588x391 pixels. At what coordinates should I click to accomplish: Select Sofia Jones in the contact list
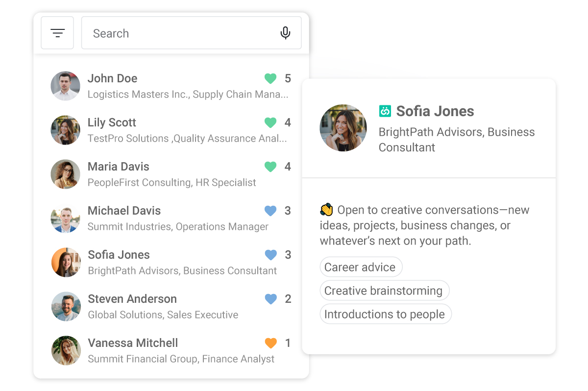[171, 262]
